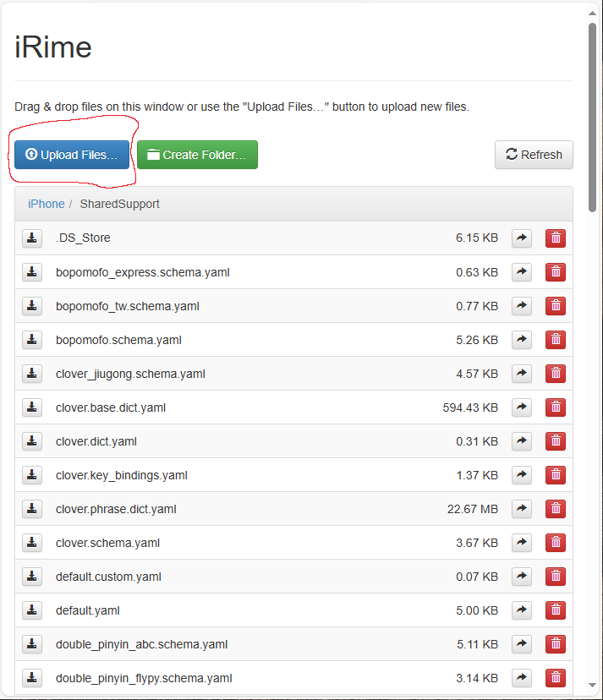Click the 22.67 MB size value
603x700 pixels.
coord(473,509)
